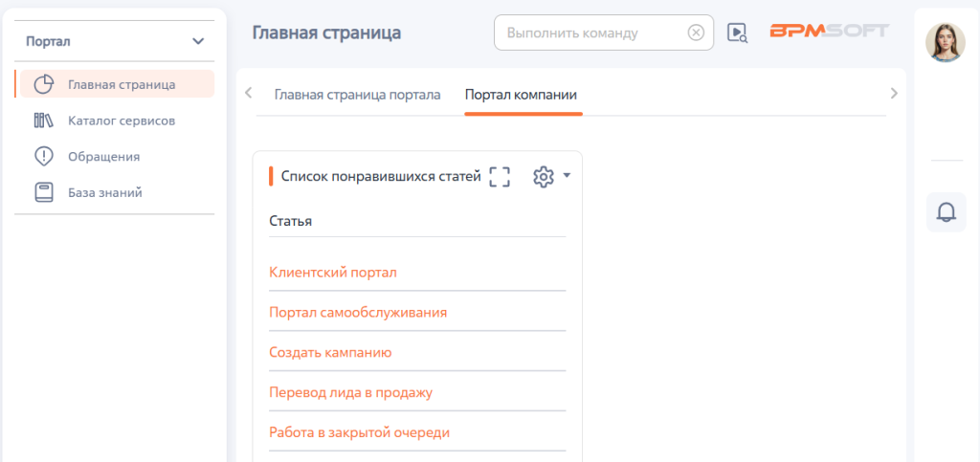Click the Каталог сервисов books icon
Screen dimensions: 980x462
tap(43, 121)
